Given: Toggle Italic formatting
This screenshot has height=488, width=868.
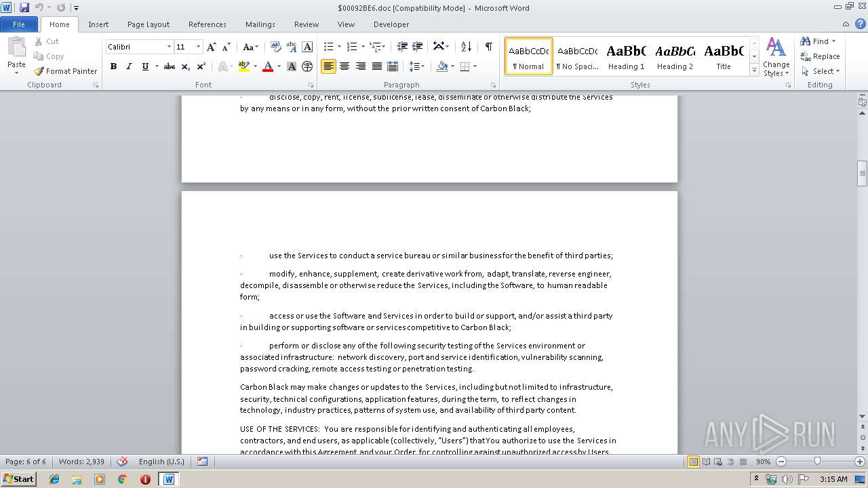Looking at the screenshot, I should [129, 66].
